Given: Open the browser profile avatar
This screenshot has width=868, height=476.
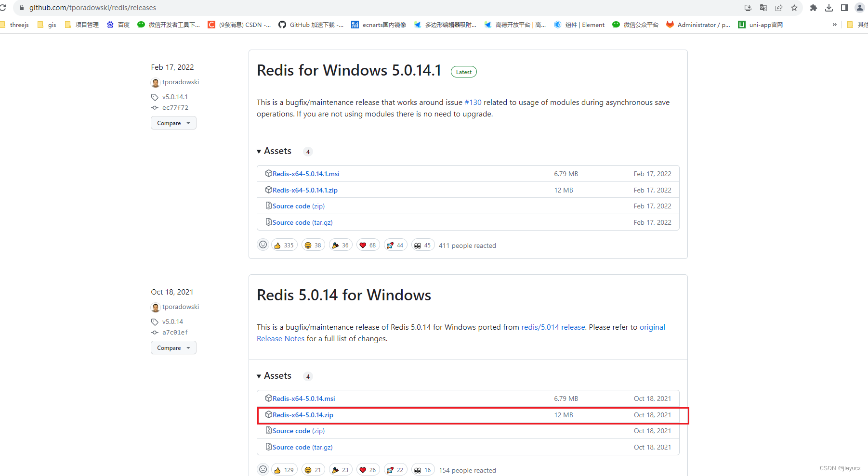Looking at the screenshot, I should click(860, 8).
